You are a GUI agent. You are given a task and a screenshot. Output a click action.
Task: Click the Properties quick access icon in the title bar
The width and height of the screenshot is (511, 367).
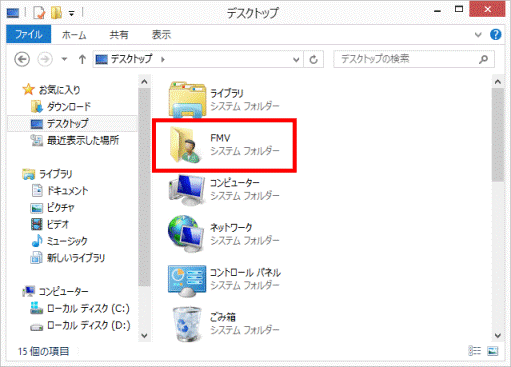(39, 13)
